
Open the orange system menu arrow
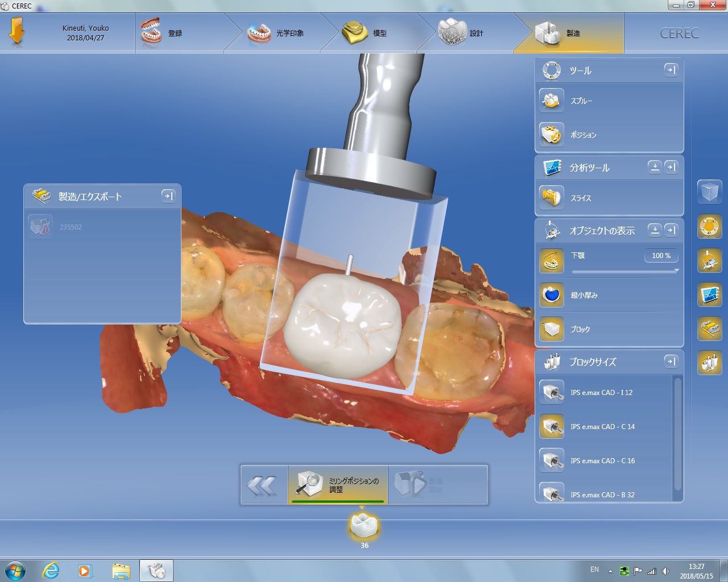pos(17,31)
